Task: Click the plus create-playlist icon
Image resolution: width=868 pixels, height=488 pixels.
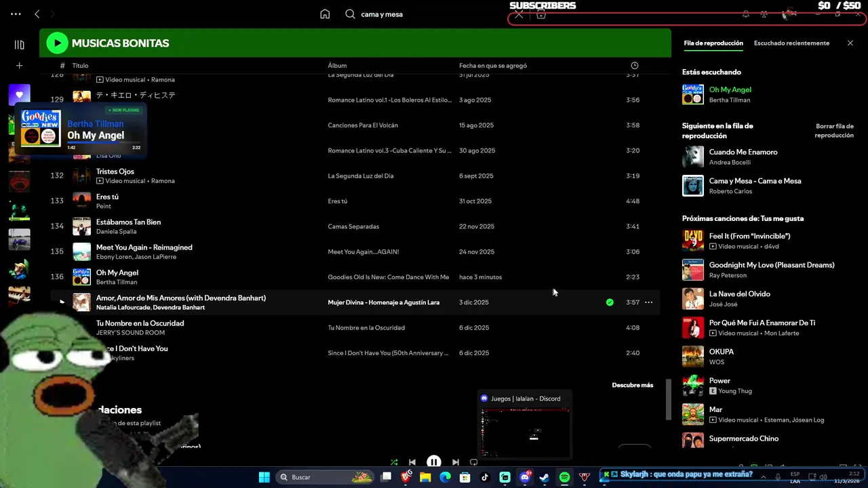Action: [x=20, y=66]
